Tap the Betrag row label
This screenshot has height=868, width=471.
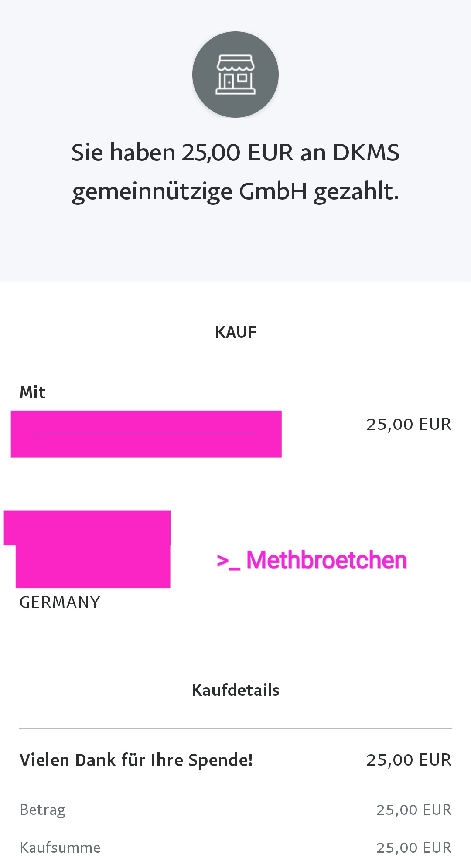[x=43, y=810]
